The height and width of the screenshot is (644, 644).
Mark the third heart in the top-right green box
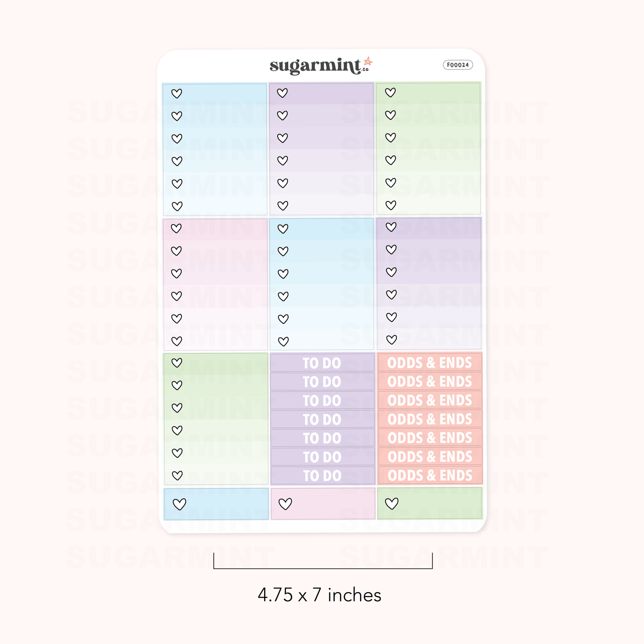pos(390,137)
